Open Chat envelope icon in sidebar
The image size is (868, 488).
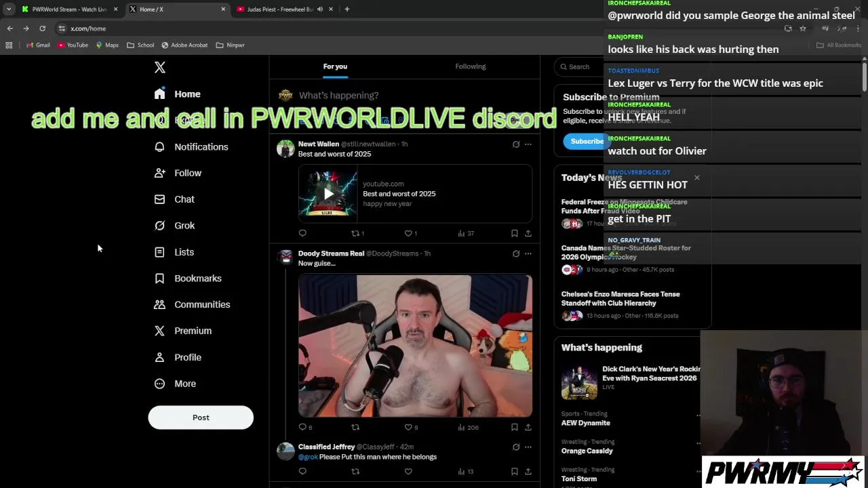coord(159,199)
